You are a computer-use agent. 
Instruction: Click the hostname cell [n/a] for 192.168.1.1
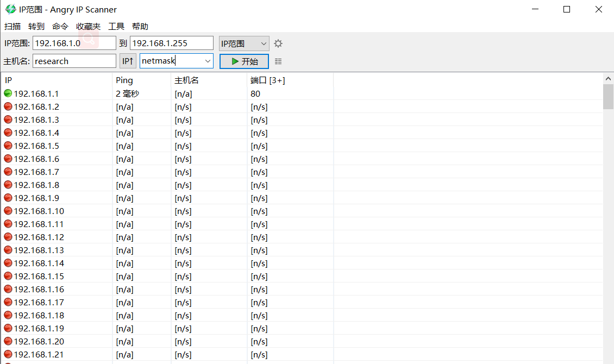(x=183, y=94)
